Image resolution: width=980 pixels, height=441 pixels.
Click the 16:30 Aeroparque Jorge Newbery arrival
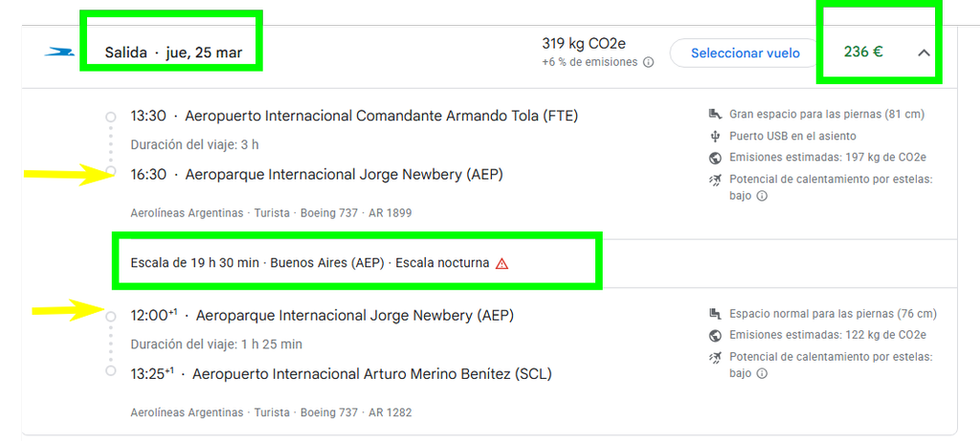(316, 175)
